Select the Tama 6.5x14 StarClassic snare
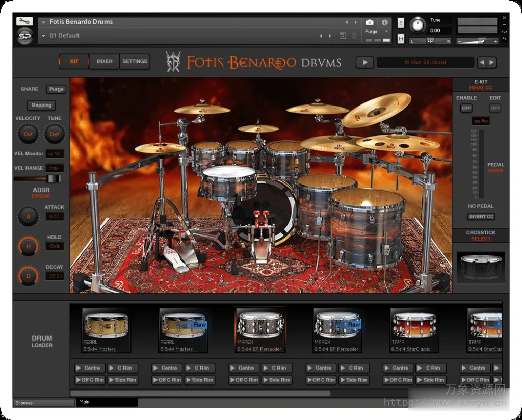522x420 pixels. coord(414,329)
